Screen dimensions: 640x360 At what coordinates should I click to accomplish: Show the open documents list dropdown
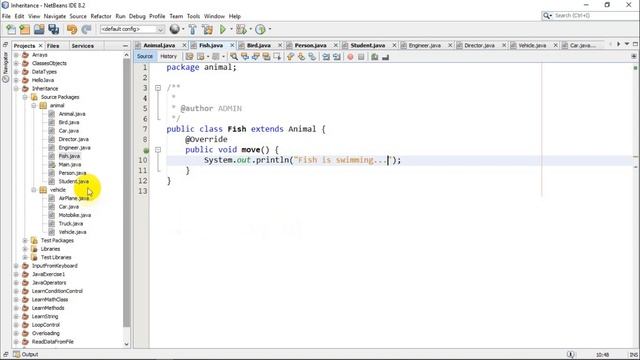pos(627,44)
